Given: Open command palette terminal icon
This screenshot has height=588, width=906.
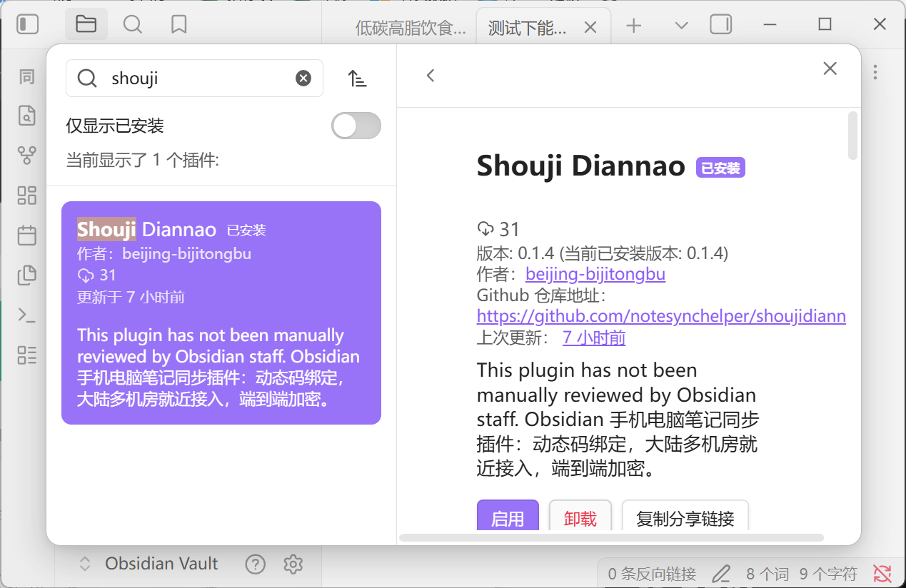Looking at the screenshot, I should point(27,315).
